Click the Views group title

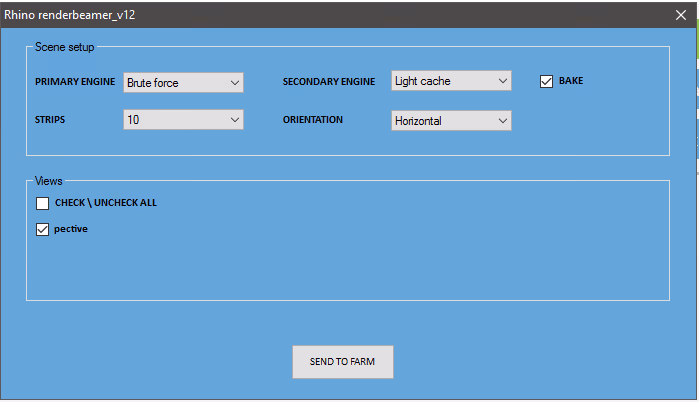point(49,181)
